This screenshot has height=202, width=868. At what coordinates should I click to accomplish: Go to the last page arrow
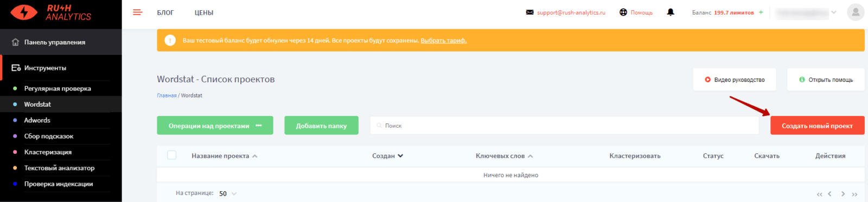(x=854, y=194)
